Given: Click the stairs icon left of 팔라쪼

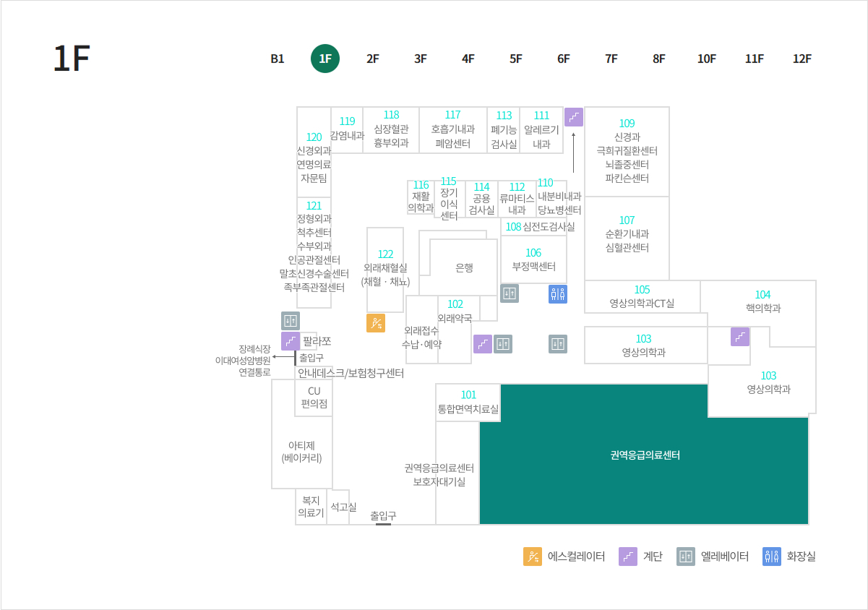Looking at the screenshot, I should click(291, 341).
